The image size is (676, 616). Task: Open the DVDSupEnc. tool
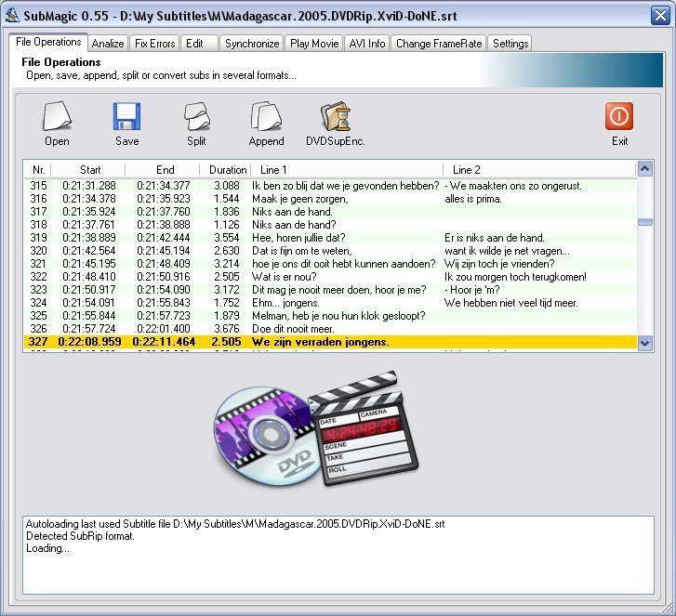[335, 117]
